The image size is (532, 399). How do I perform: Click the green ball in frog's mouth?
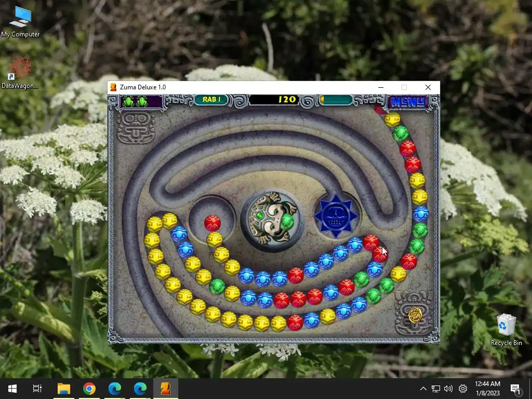(287, 221)
